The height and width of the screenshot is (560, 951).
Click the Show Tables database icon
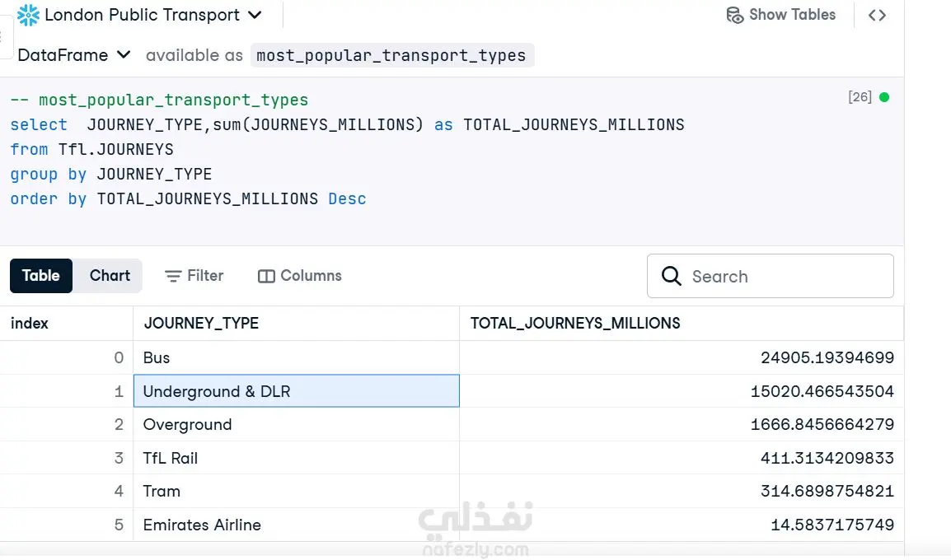tap(734, 15)
